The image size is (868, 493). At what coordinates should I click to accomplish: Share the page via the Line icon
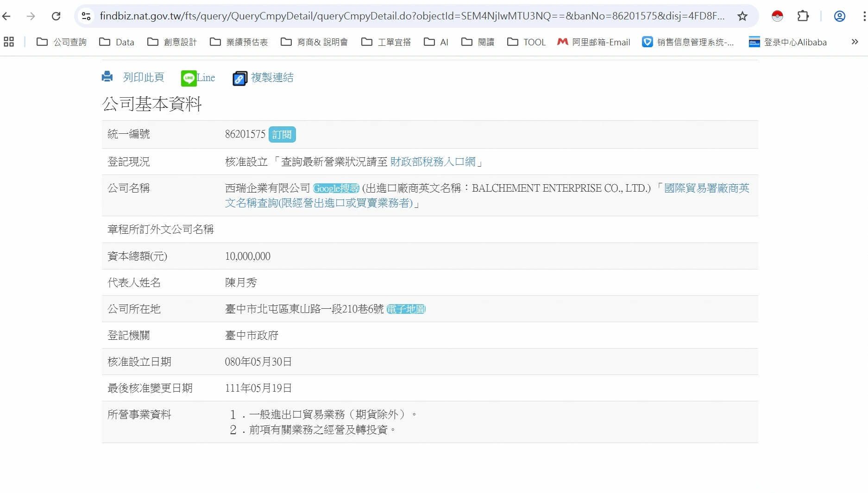coord(189,78)
